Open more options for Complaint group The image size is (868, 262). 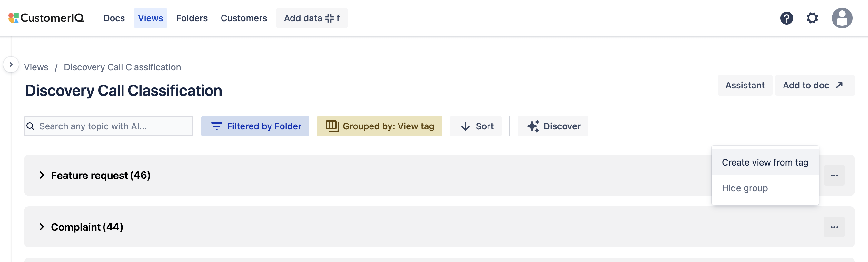tap(834, 227)
